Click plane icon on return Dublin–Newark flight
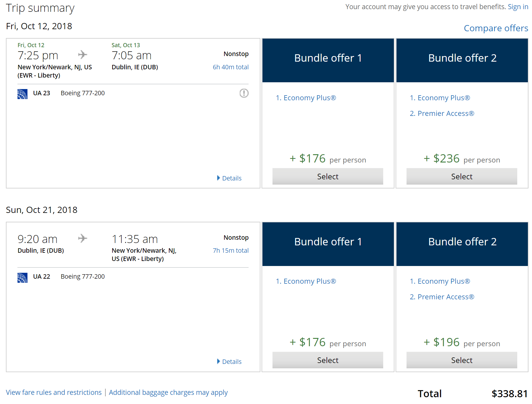 pyautogui.click(x=83, y=238)
